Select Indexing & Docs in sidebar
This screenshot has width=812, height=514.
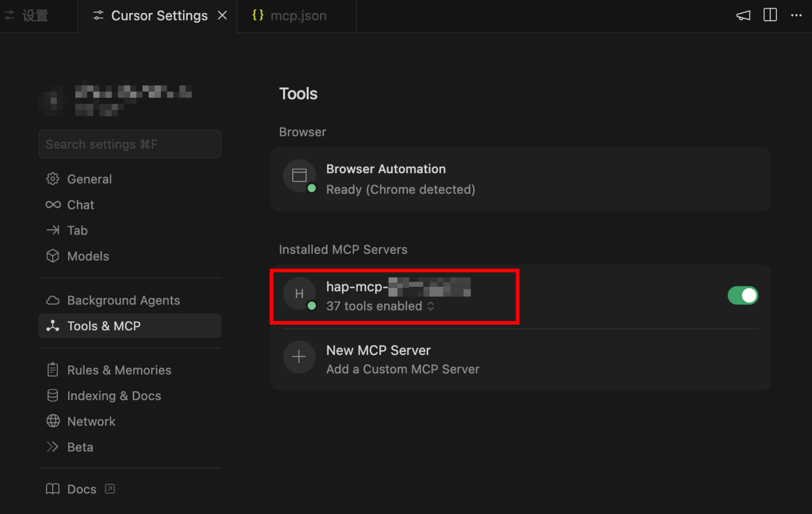pos(114,396)
